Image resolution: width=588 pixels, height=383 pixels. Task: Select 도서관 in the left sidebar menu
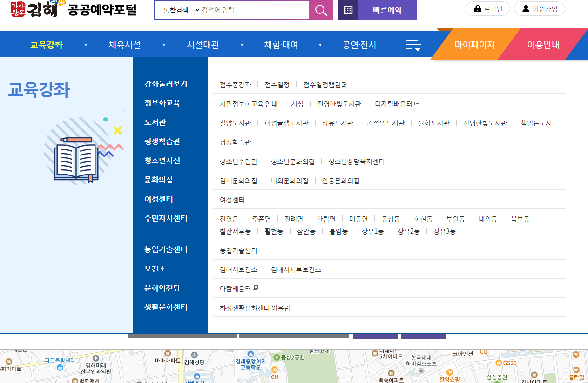pos(155,122)
